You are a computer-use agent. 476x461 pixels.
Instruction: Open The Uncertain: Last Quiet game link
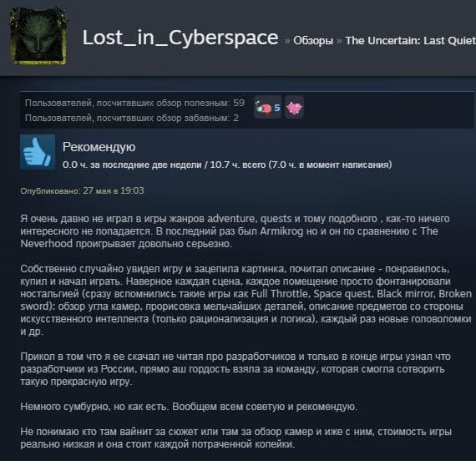tap(410, 41)
